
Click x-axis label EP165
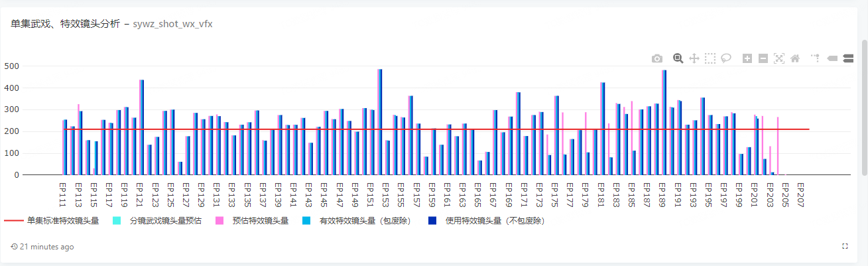click(477, 195)
